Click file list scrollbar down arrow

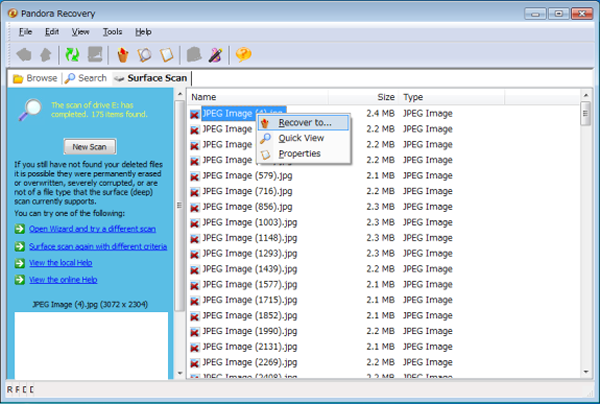click(x=585, y=371)
